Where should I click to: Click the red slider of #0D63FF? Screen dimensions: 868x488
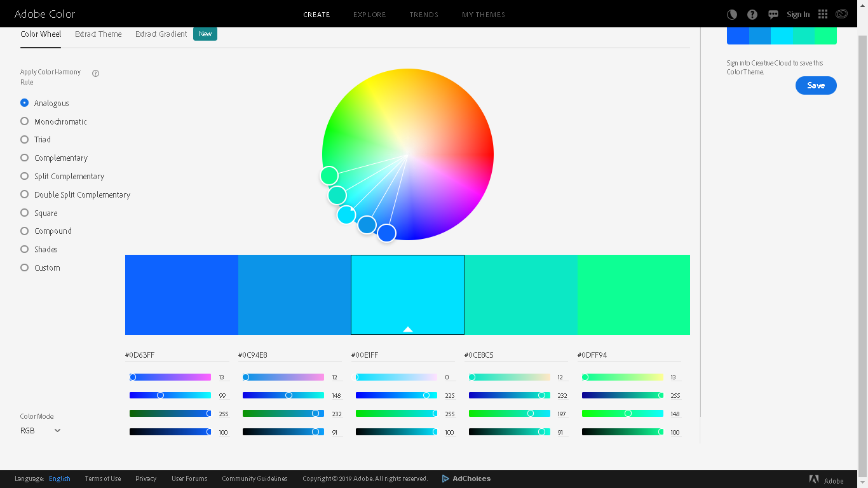pyautogui.click(x=170, y=377)
